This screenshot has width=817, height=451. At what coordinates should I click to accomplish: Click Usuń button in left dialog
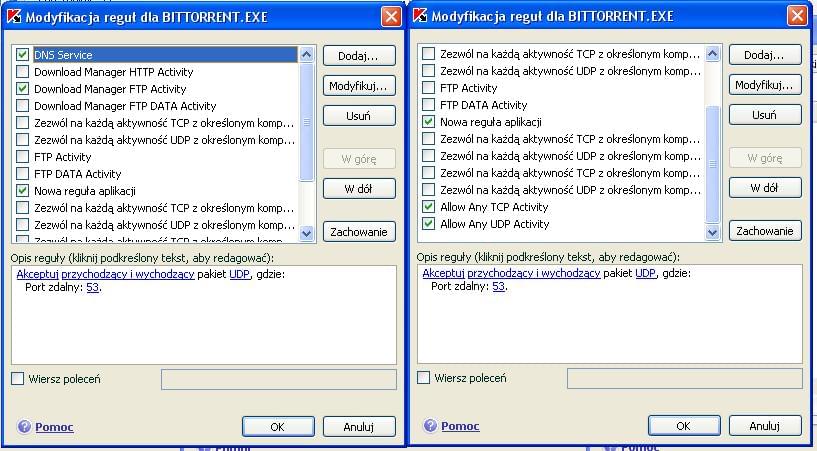[x=359, y=116]
